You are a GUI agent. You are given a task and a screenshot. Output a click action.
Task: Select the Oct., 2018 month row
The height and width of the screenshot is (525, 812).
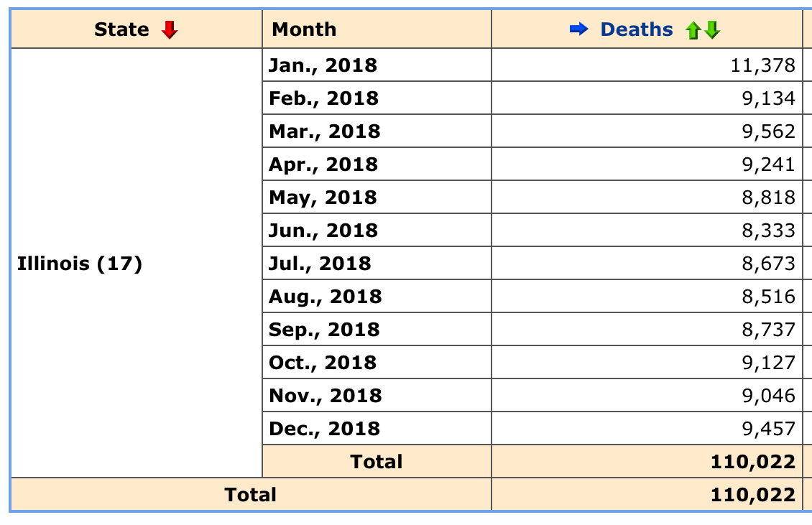click(x=377, y=363)
